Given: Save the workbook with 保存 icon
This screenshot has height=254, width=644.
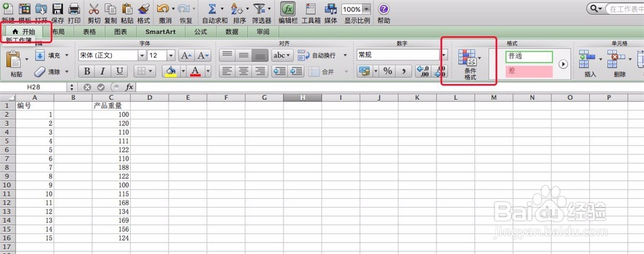Looking at the screenshot, I should coord(57,9).
